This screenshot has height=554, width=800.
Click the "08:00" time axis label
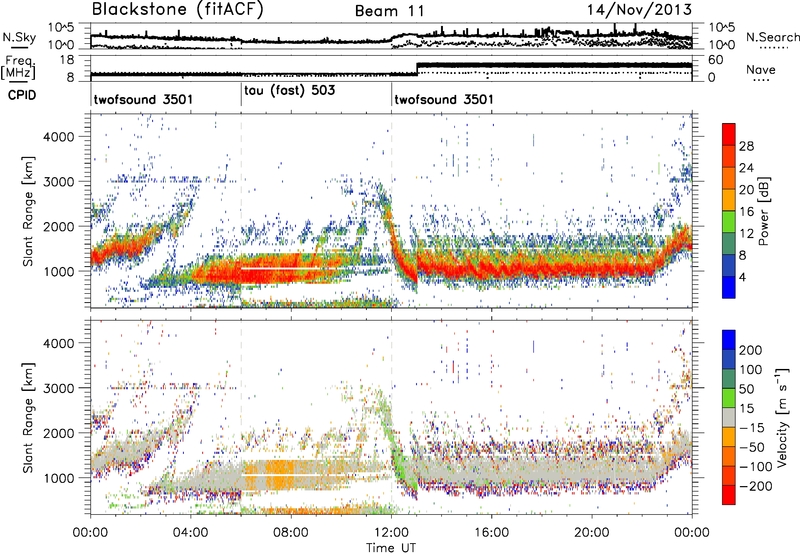tap(290, 533)
